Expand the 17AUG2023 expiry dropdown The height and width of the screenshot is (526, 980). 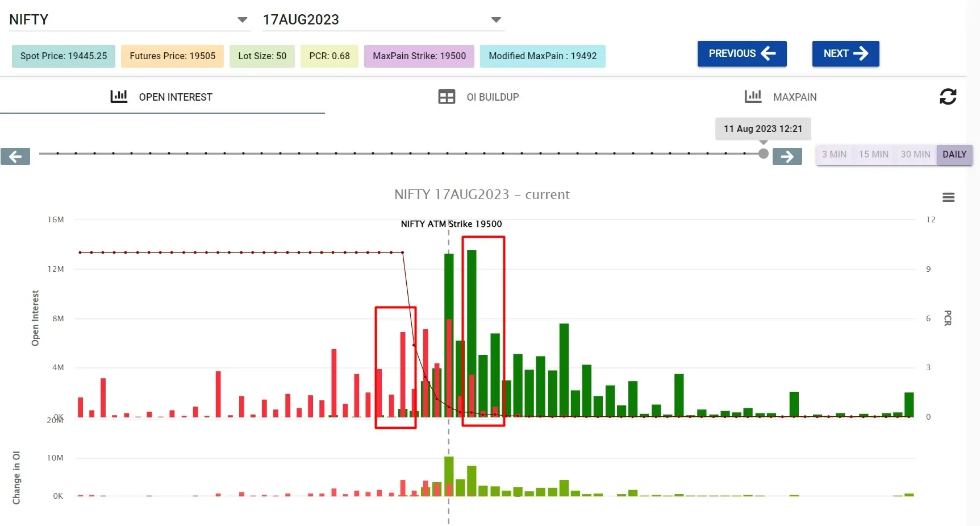[x=383, y=20]
